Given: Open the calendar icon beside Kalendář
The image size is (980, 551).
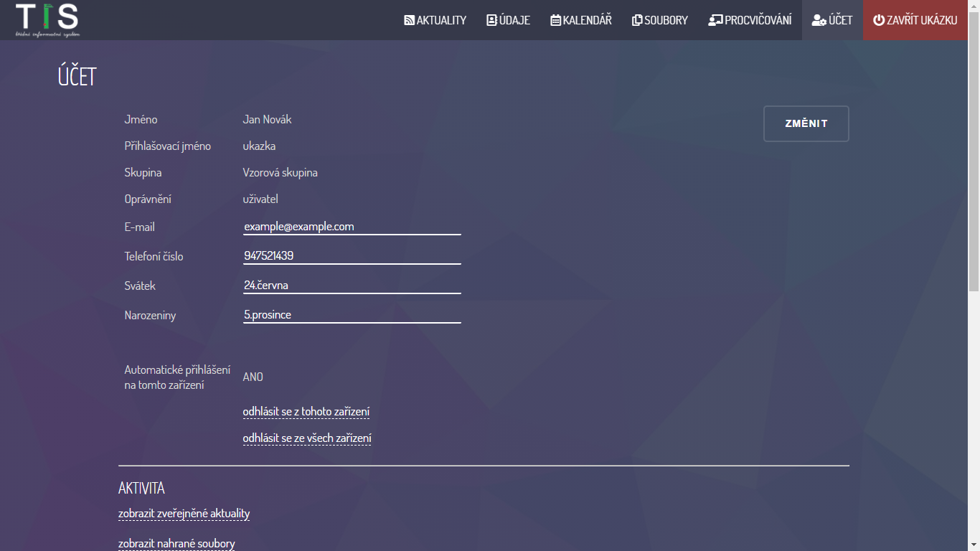Looking at the screenshot, I should [x=555, y=20].
